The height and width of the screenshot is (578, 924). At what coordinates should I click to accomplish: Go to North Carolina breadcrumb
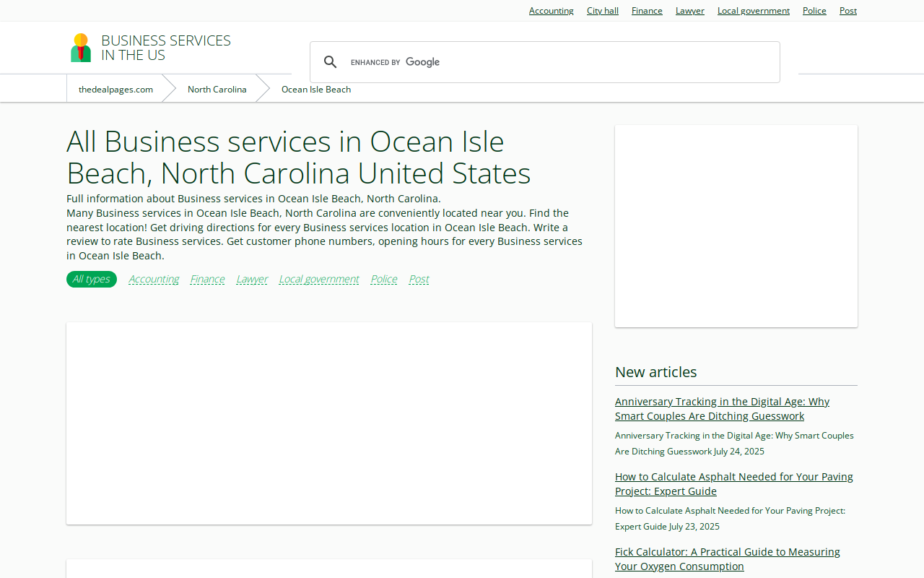point(217,90)
